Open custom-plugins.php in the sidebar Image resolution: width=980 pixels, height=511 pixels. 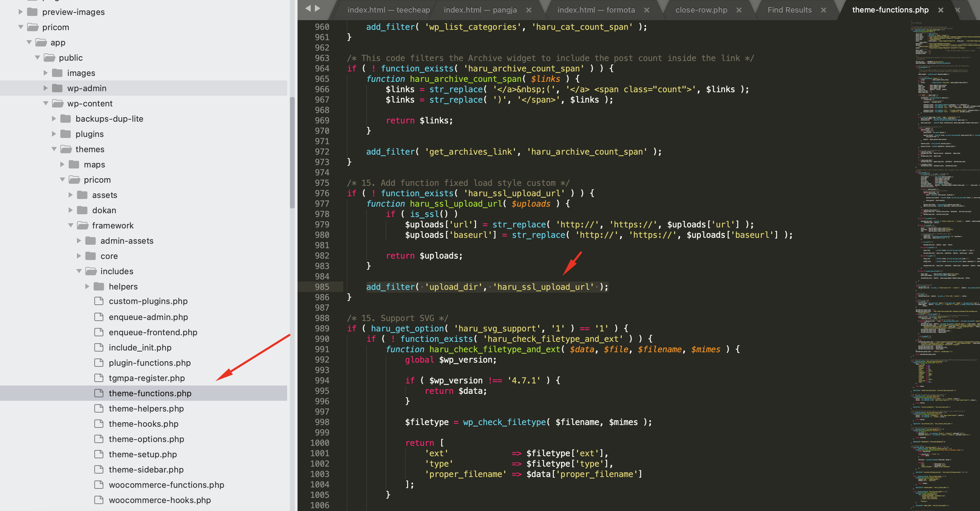click(148, 301)
